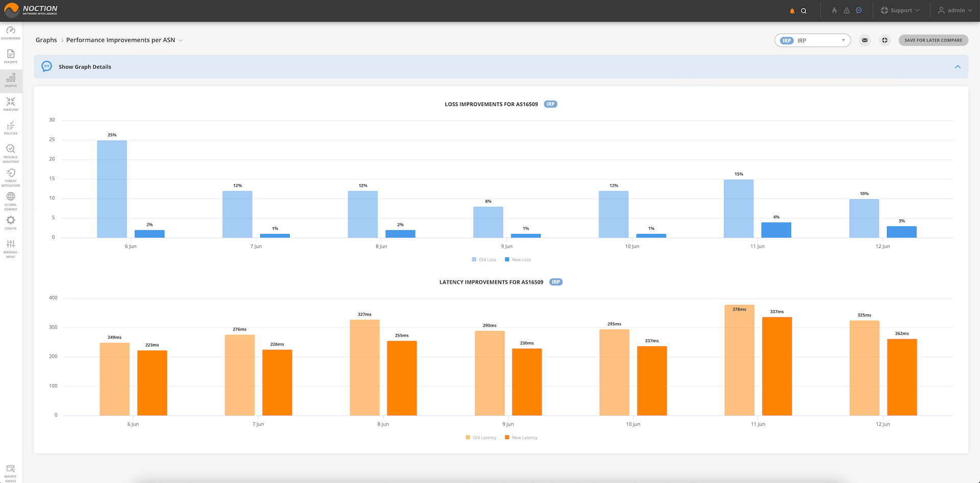Open the IRP instance dropdown
Viewport: 980px width, 483px height.
(x=813, y=40)
